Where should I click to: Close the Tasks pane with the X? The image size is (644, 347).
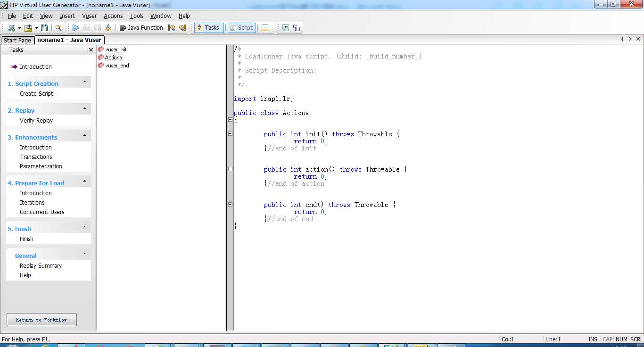[91, 50]
